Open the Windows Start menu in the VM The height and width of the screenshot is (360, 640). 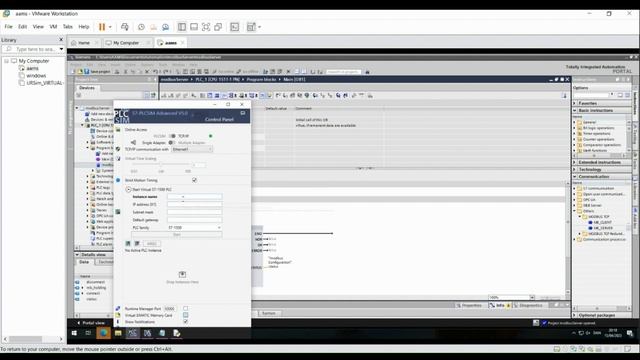[x=74, y=333]
